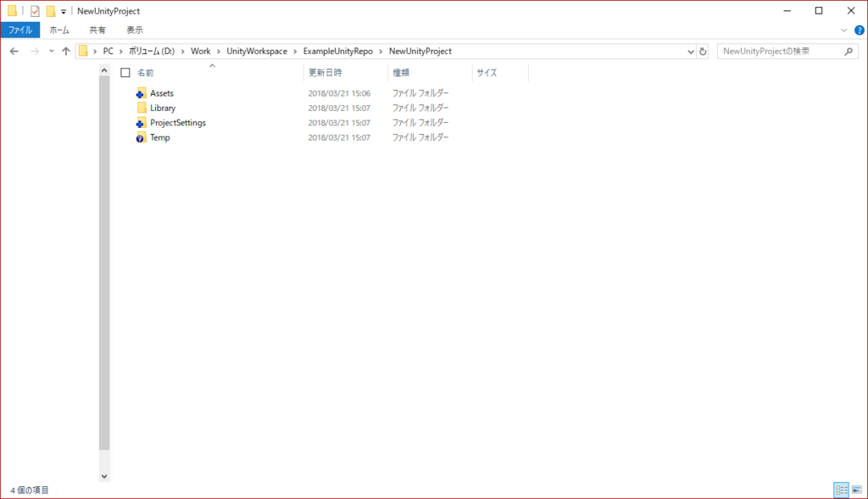Click the 4 個の項目 status bar text
Image resolution: width=868 pixels, height=499 pixels.
point(30,491)
